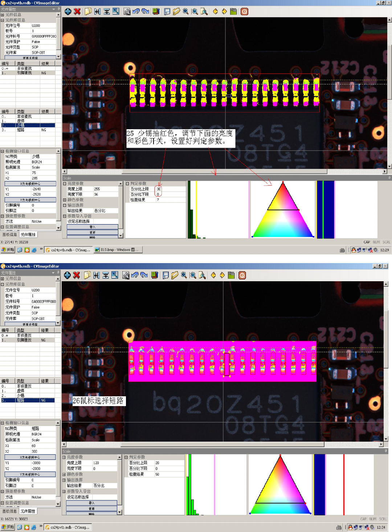Click the red power icon in lower window
This screenshot has width=392, height=532.
(x=242, y=275)
